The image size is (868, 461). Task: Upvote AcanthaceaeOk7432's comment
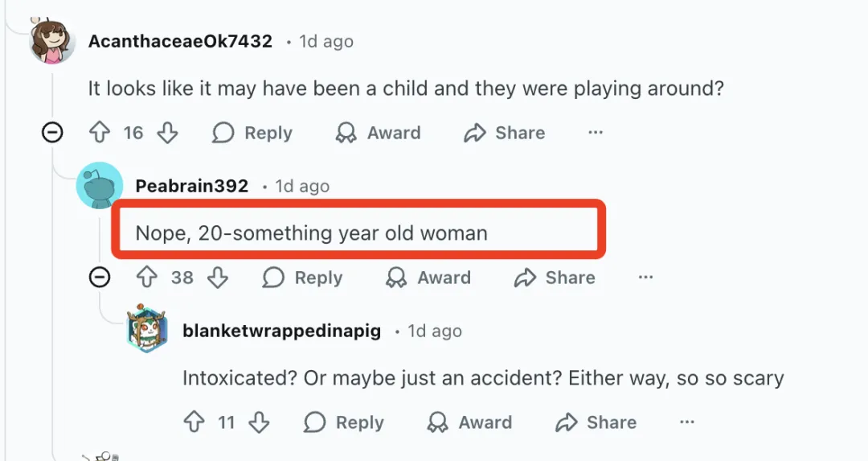coord(99,133)
